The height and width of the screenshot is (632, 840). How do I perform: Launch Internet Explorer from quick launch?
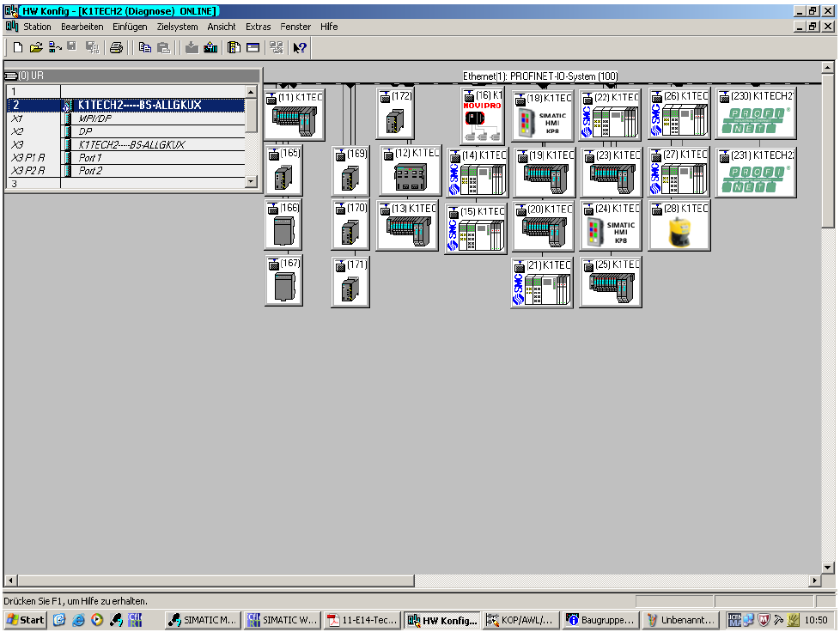click(x=78, y=620)
